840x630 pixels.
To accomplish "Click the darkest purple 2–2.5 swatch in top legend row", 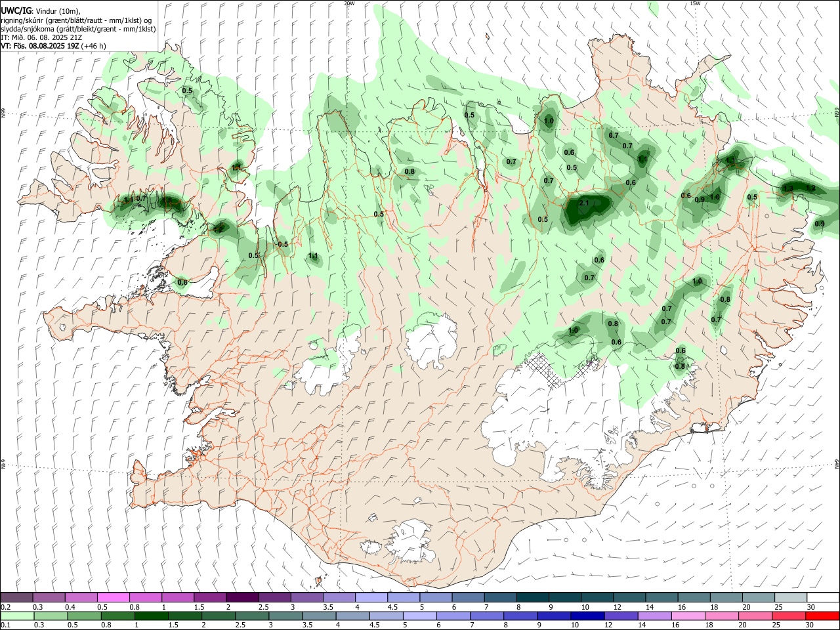I will point(242,598).
